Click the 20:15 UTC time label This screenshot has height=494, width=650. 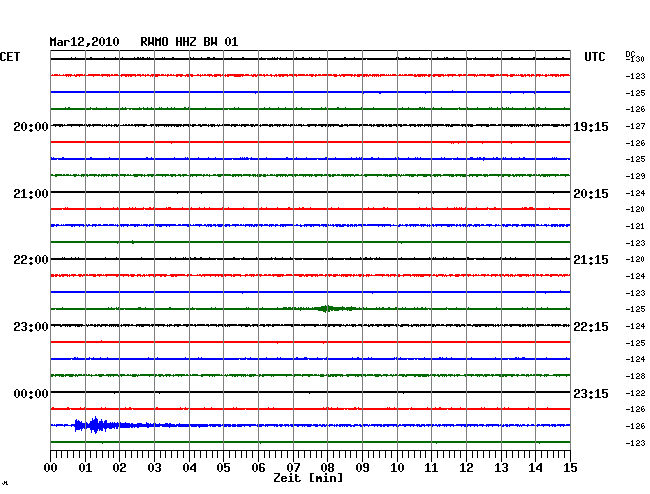tap(591, 194)
